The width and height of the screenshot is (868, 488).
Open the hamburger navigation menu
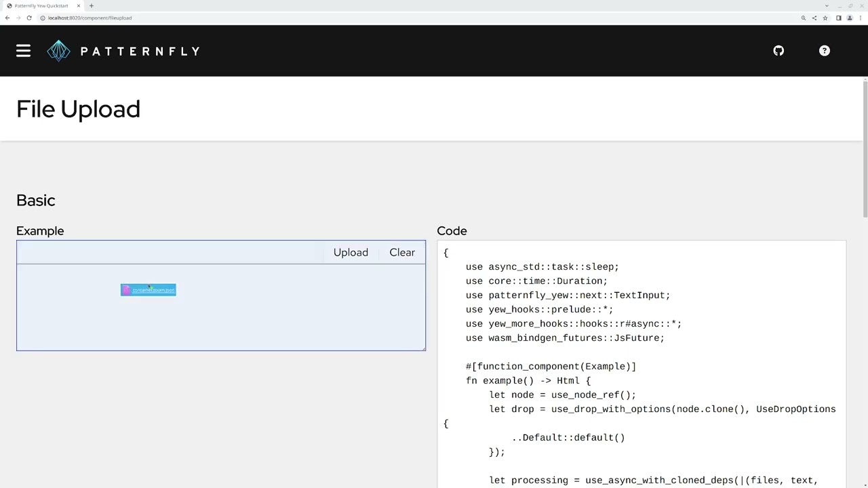point(24,51)
